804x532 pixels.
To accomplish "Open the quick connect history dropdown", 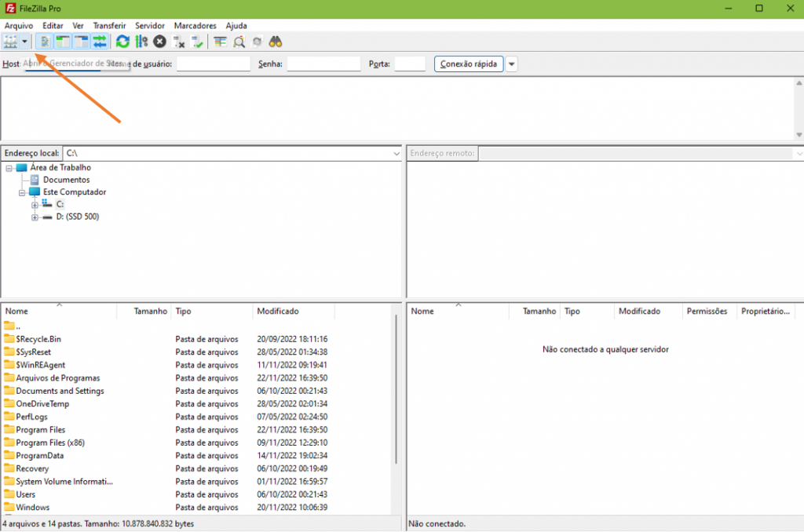I will [511, 64].
